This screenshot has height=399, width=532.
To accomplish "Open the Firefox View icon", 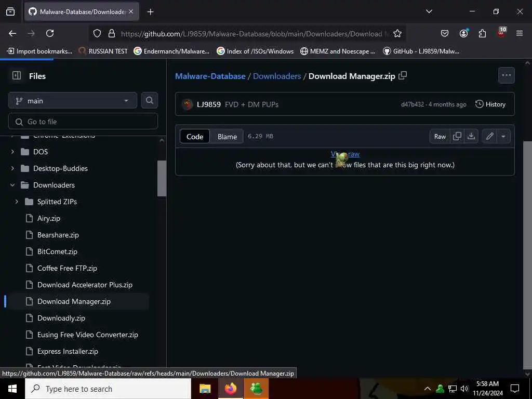I will coord(10,11).
